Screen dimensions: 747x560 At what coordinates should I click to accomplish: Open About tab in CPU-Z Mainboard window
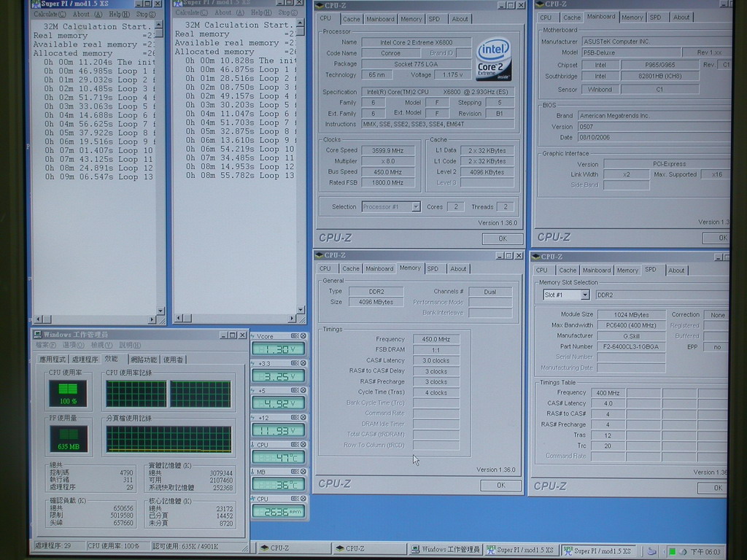(681, 17)
